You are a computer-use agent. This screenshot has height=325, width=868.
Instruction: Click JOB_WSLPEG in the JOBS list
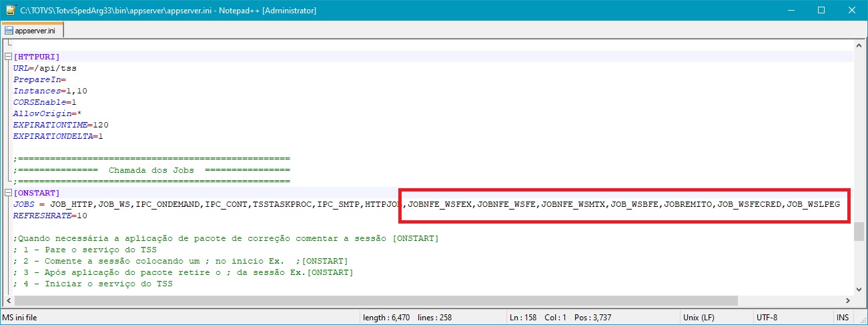pyautogui.click(x=814, y=204)
